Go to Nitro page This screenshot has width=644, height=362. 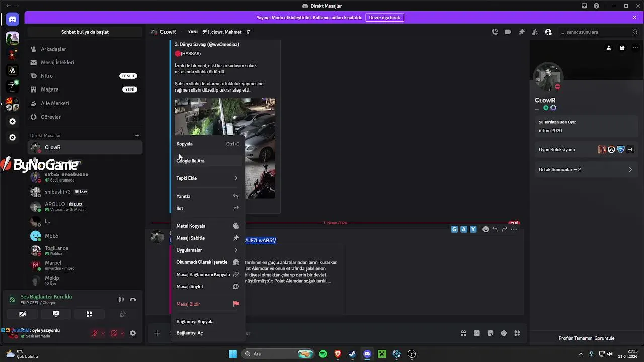pos(85,76)
